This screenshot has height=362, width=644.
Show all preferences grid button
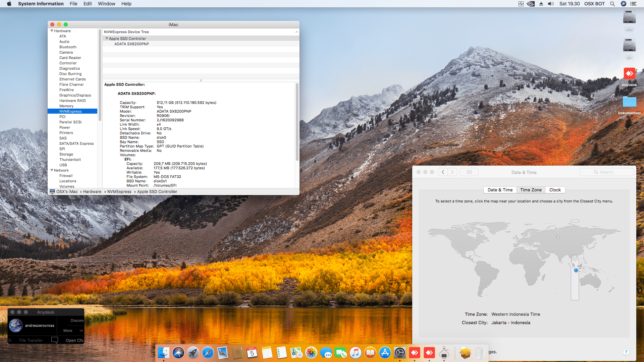(x=469, y=172)
